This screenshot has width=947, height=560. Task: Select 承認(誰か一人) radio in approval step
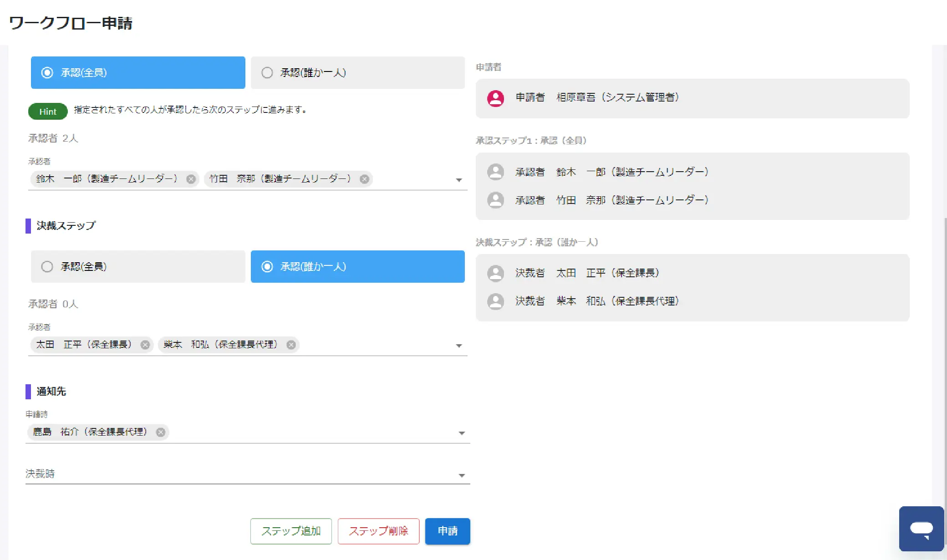267,73
